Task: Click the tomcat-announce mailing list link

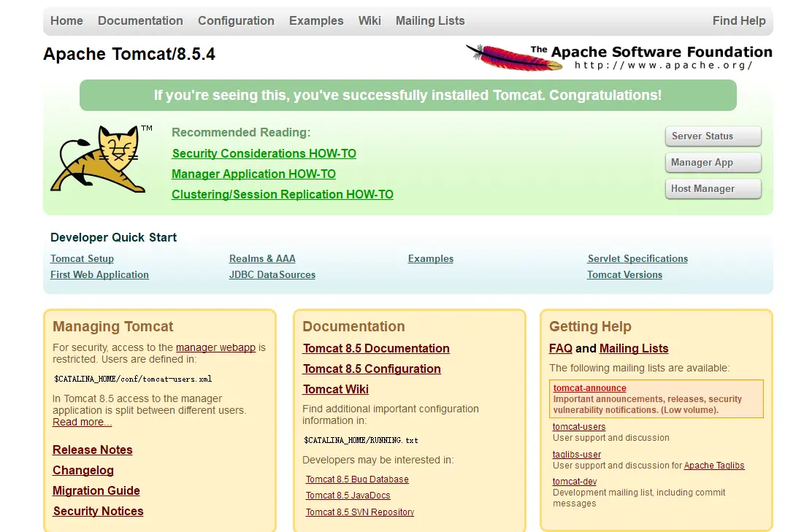Action: 589,388
